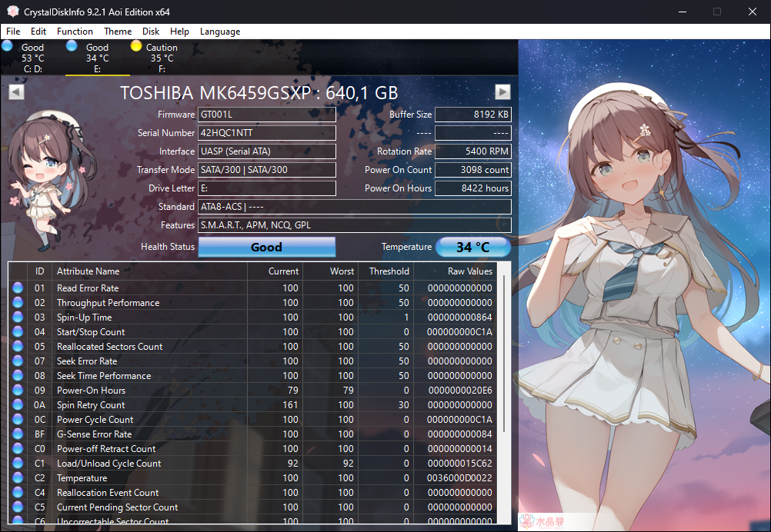Click the drive title TOSHIBA MK6459GSXP : 640,1 GB

point(259,93)
